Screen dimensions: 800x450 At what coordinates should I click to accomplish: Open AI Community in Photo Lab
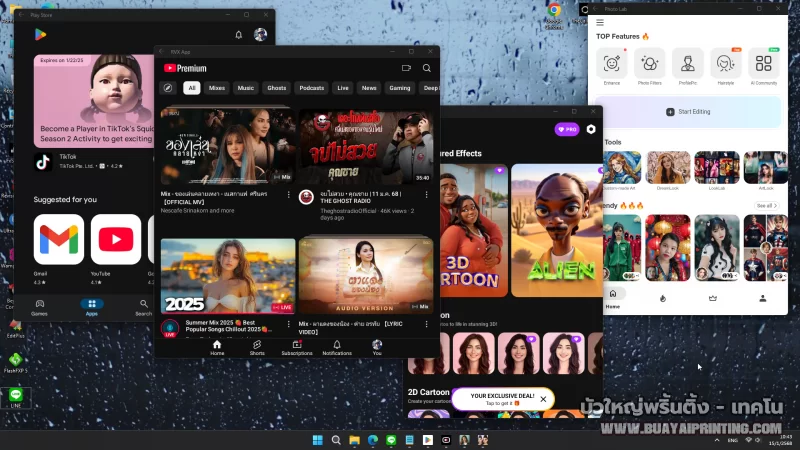(x=764, y=66)
